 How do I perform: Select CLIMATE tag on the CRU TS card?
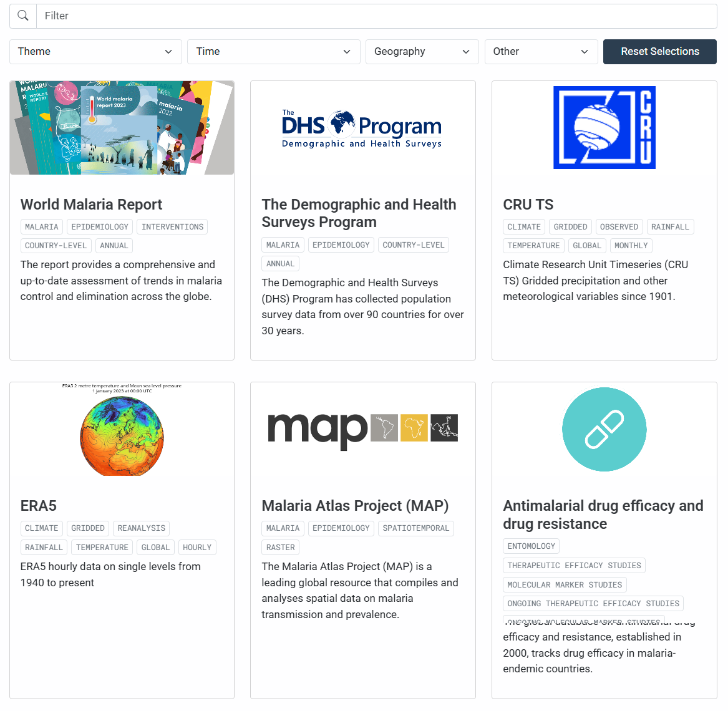(524, 227)
